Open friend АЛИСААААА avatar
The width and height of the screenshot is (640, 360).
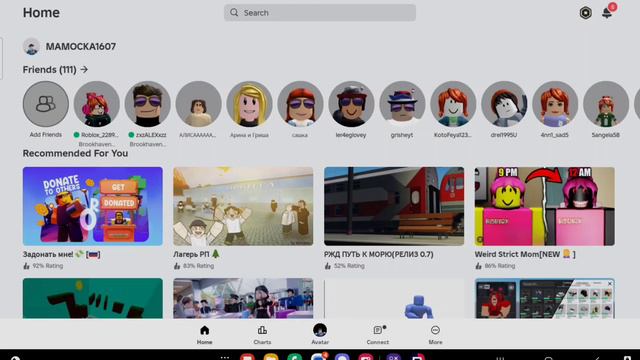[198, 104]
